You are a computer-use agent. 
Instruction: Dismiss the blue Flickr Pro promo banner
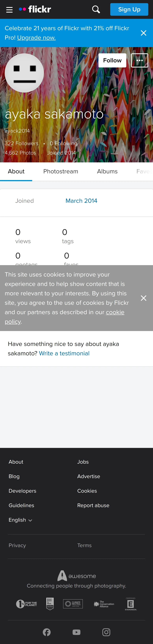click(x=143, y=33)
